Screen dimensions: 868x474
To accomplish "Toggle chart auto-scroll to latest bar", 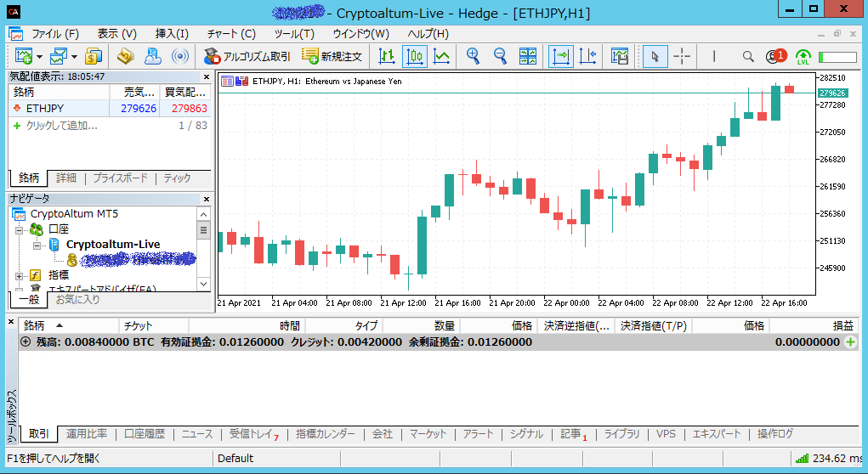I will 561,56.
